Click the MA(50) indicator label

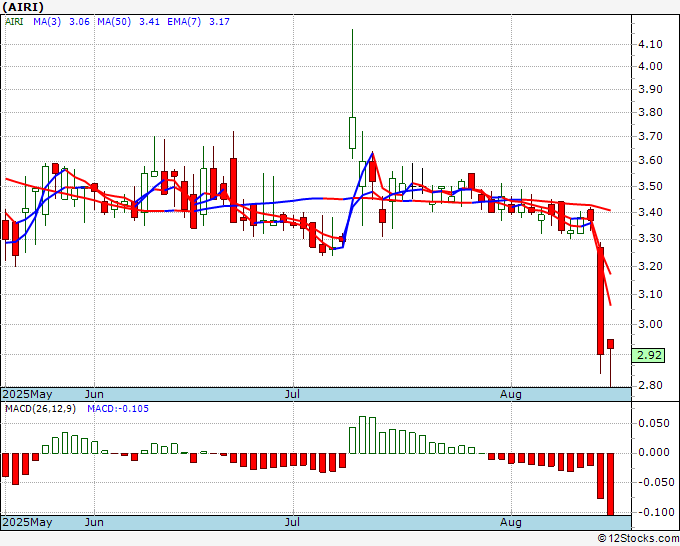point(114,22)
